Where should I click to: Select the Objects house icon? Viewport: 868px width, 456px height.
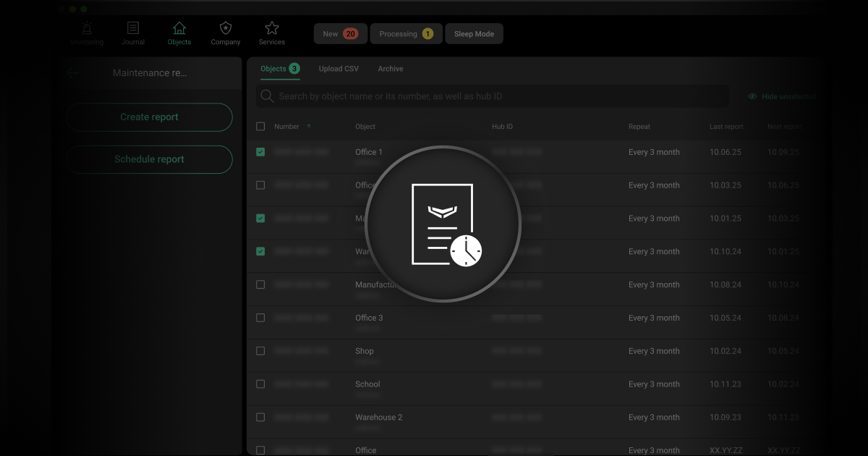[179, 29]
